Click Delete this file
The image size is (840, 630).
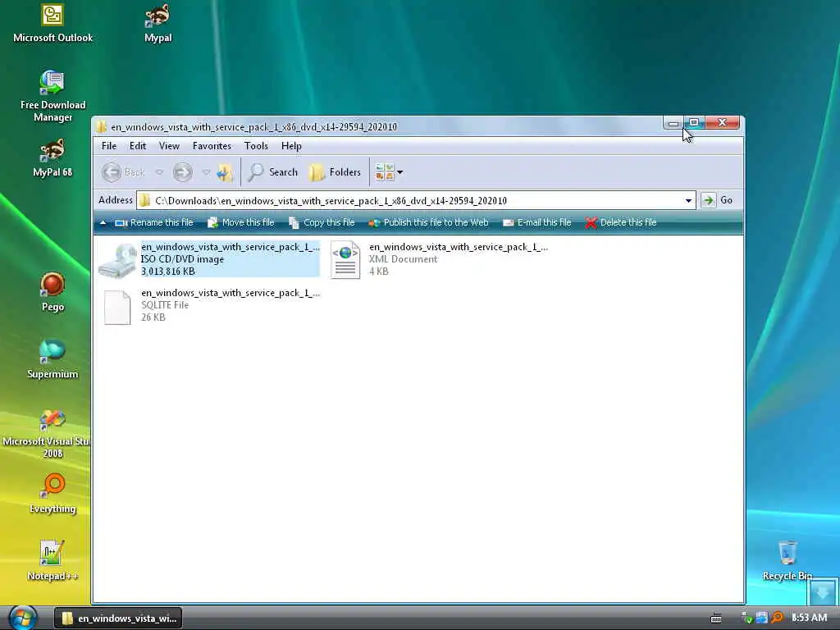tap(621, 222)
